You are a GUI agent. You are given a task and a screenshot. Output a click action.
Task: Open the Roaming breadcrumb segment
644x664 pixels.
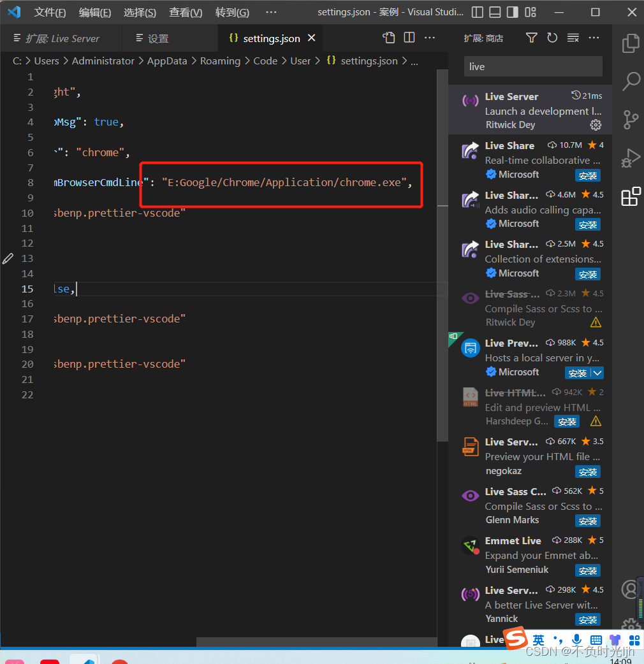pyautogui.click(x=221, y=61)
